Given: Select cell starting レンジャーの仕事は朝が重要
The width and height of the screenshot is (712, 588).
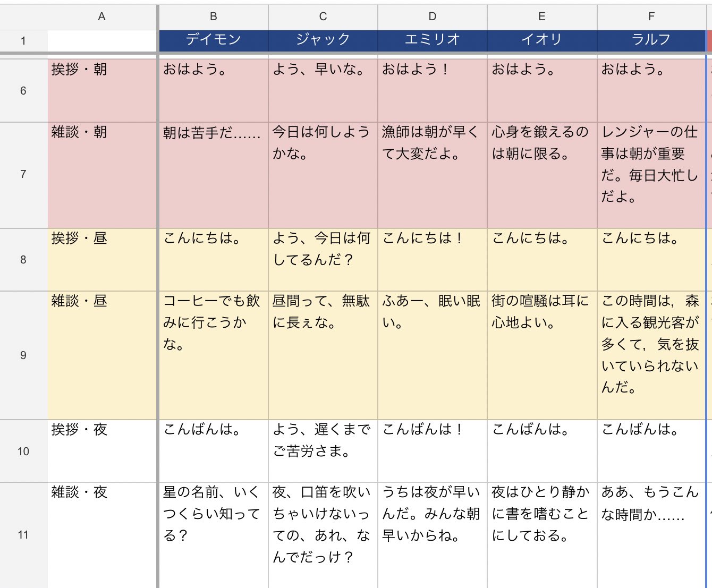Looking at the screenshot, I should point(651,175).
